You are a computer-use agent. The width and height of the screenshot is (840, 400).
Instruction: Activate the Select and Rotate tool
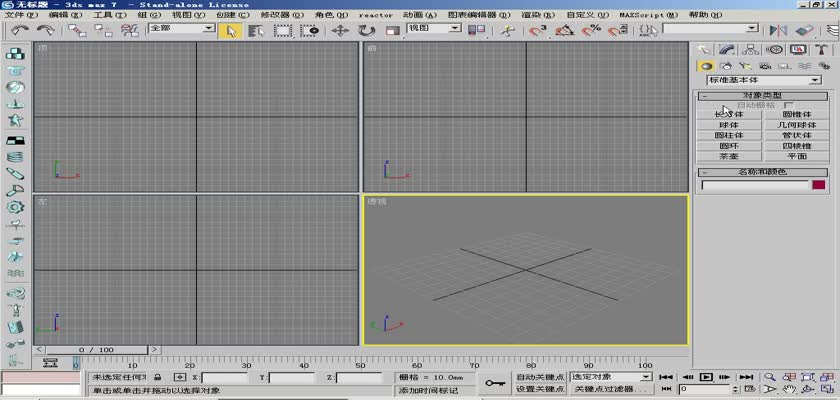[366, 31]
